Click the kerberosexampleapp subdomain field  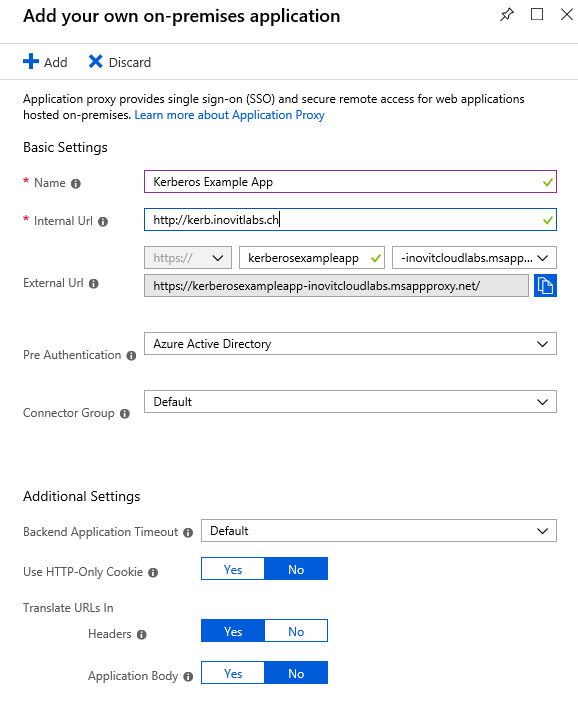[x=312, y=258]
